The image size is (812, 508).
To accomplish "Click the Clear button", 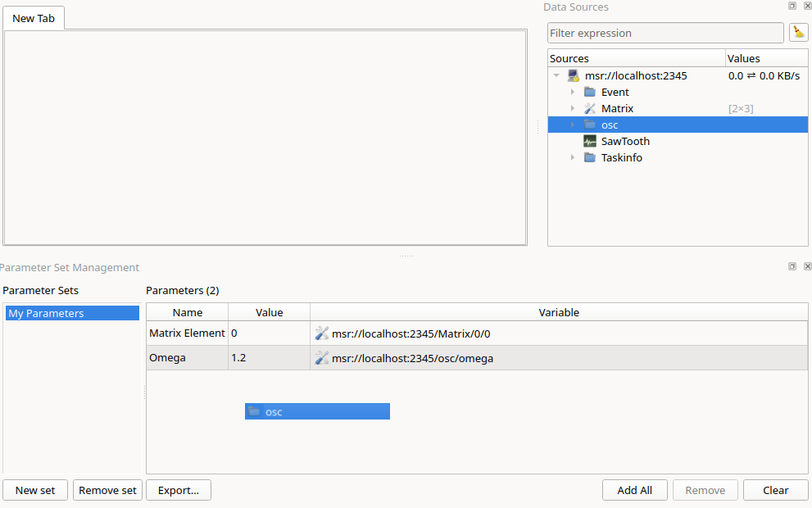I will coord(776,490).
